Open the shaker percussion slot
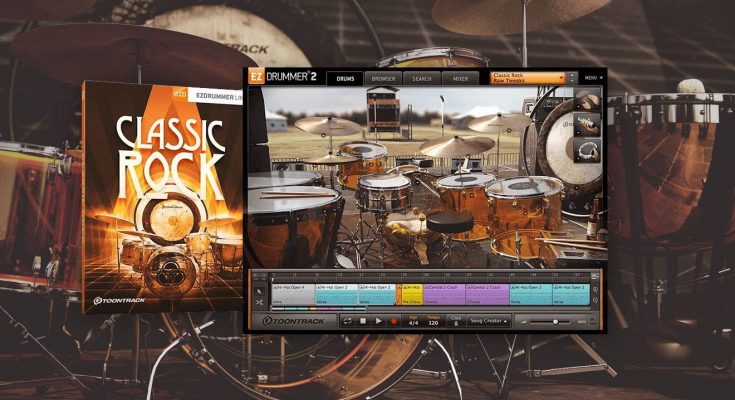 coord(588,124)
